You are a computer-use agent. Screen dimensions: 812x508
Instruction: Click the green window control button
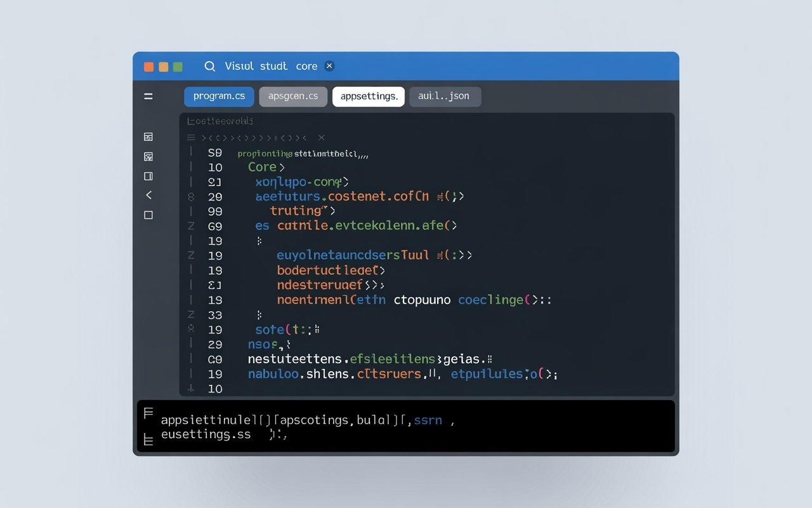178,67
